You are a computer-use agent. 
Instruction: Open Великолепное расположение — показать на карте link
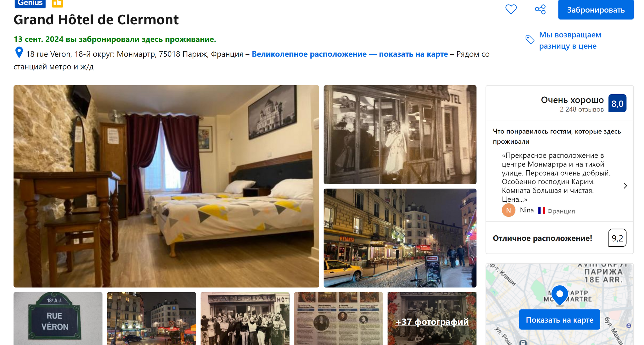coord(350,54)
